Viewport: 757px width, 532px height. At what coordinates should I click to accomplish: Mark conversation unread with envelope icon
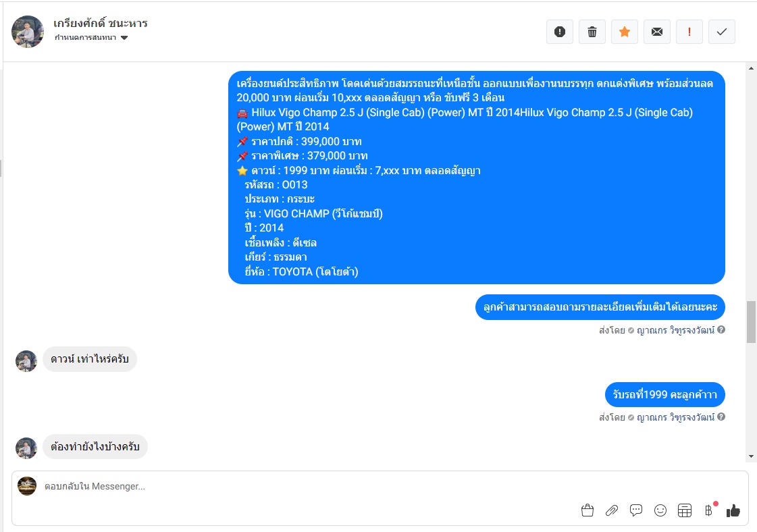(656, 32)
